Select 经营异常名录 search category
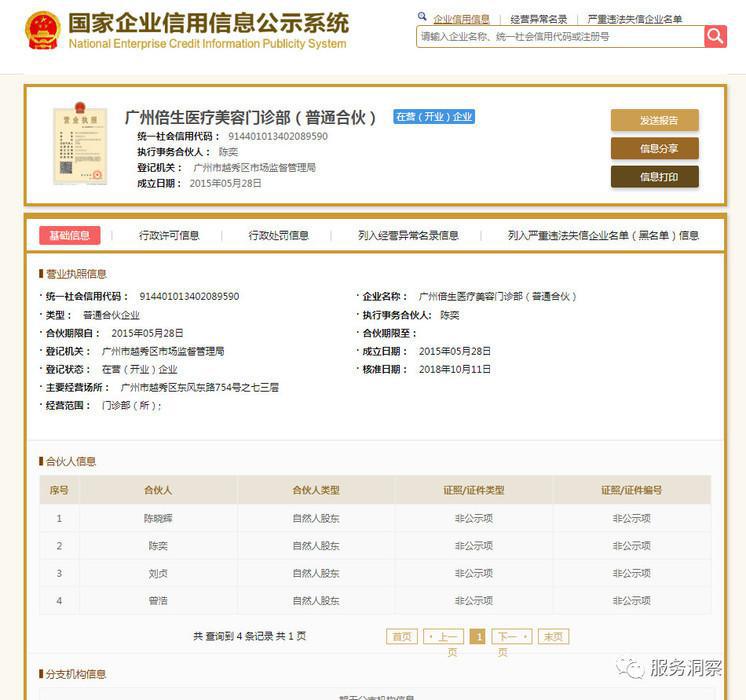 click(x=538, y=19)
